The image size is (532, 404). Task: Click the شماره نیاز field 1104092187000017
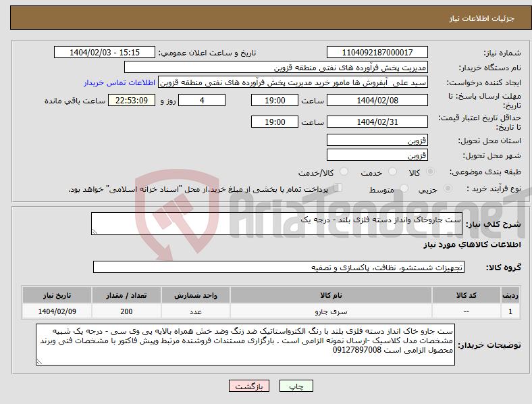point(377,52)
